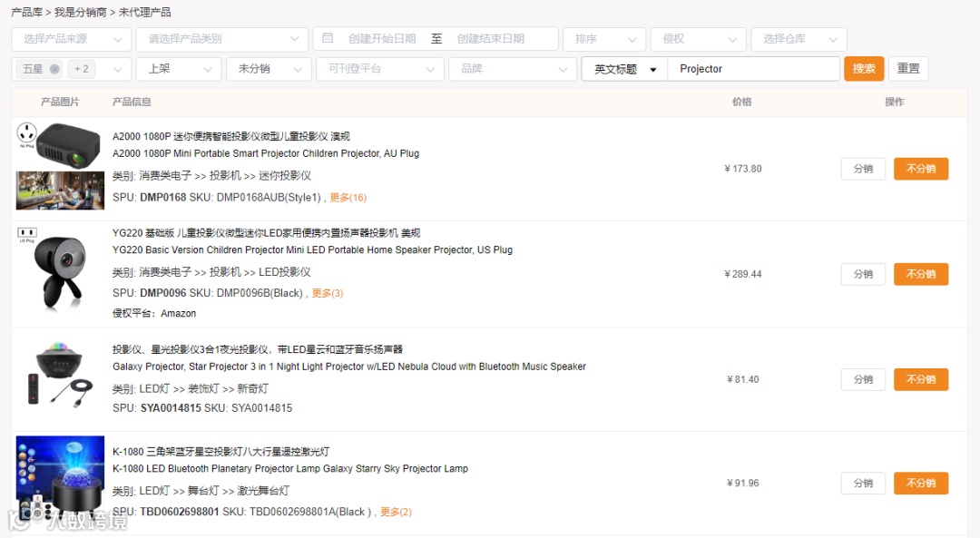
Task: Remove the 五星 tag from filter
Action: 55,69
